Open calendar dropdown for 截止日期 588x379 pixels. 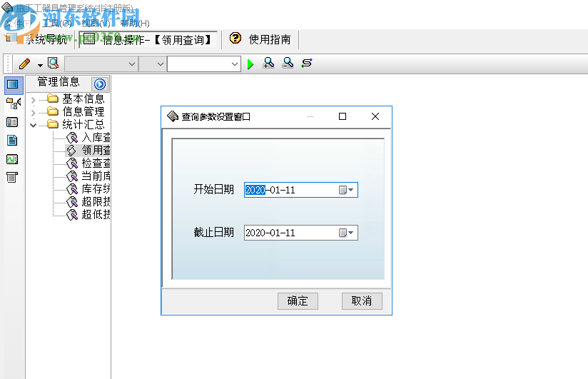347,233
